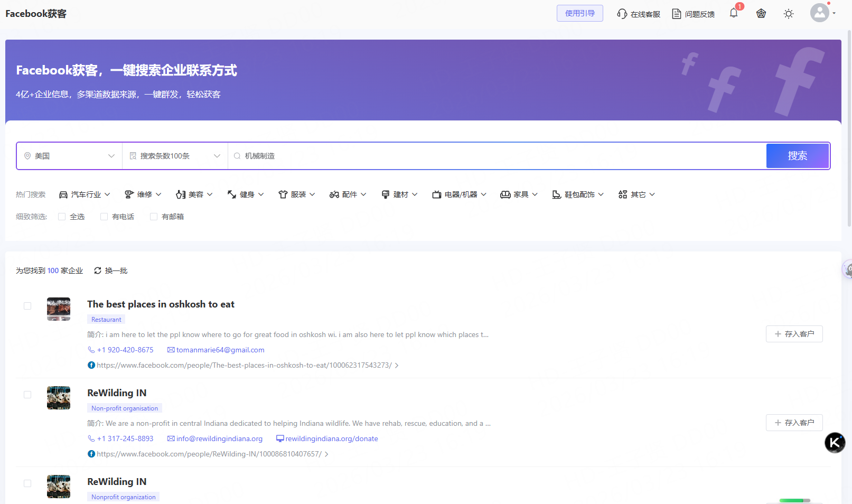
Task: Click the refresh batch icon
Action: tap(98, 270)
